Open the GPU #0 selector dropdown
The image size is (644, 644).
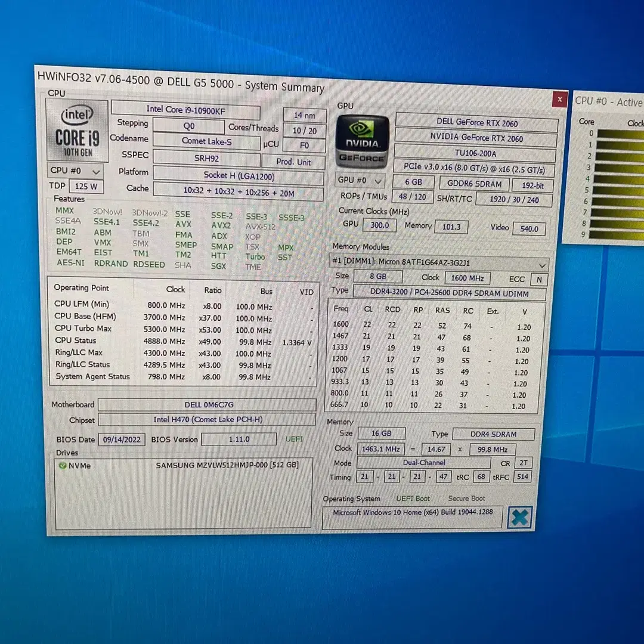click(x=360, y=180)
